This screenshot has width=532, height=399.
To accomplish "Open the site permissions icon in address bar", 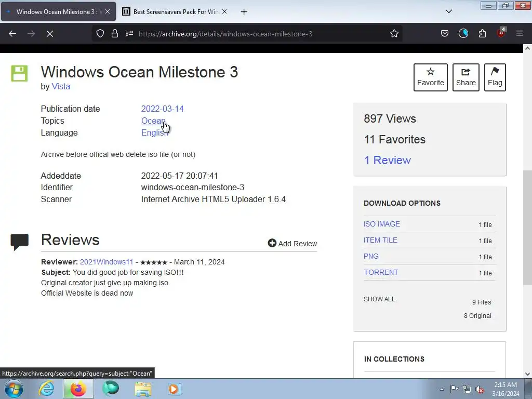I will [x=129, y=33].
